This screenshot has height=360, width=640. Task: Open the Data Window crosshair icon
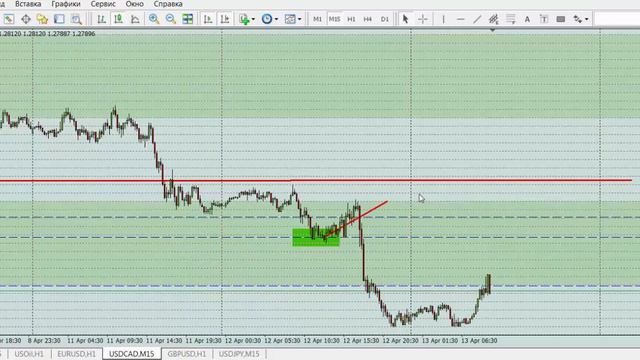(26, 19)
